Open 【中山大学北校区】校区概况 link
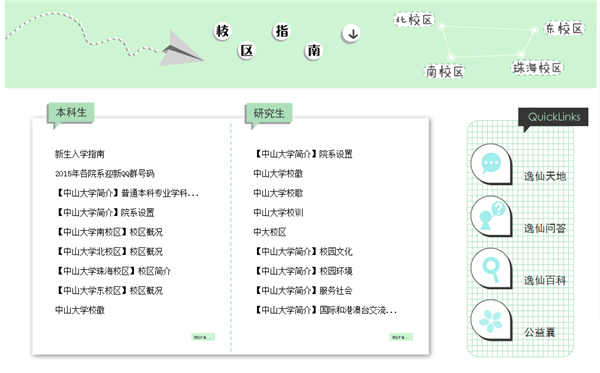Screen dimensions: 600x373 (x=109, y=252)
